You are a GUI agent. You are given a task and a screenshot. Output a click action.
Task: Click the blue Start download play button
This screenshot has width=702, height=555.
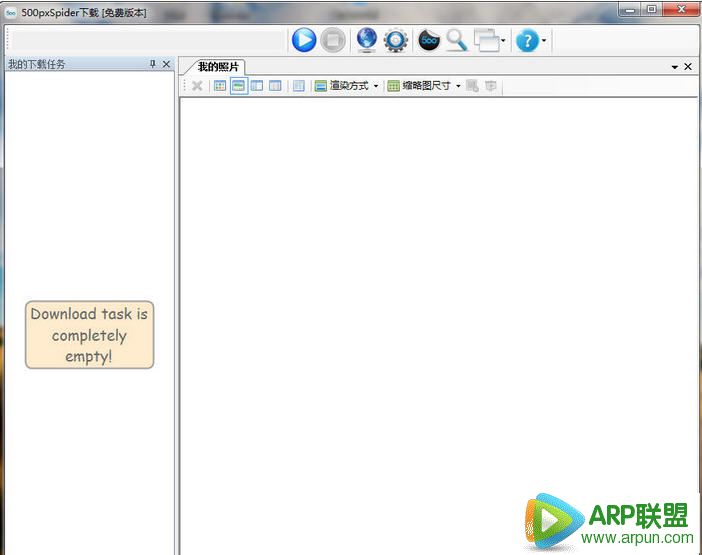pyautogui.click(x=304, y=40)
